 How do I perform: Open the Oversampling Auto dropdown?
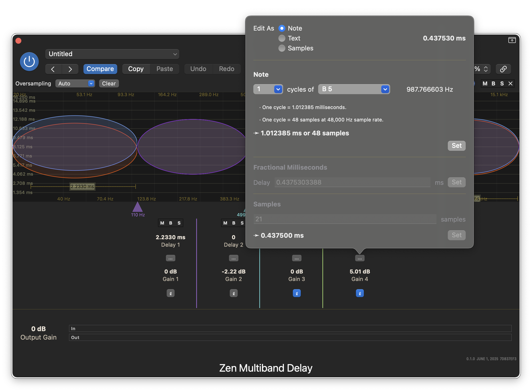coord(75,83)
